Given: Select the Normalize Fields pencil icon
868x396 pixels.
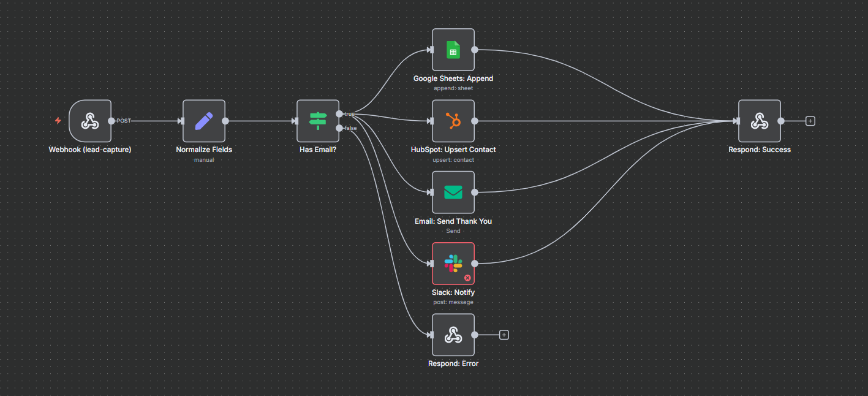Looking at the screenshot, I should click(204, 121).
